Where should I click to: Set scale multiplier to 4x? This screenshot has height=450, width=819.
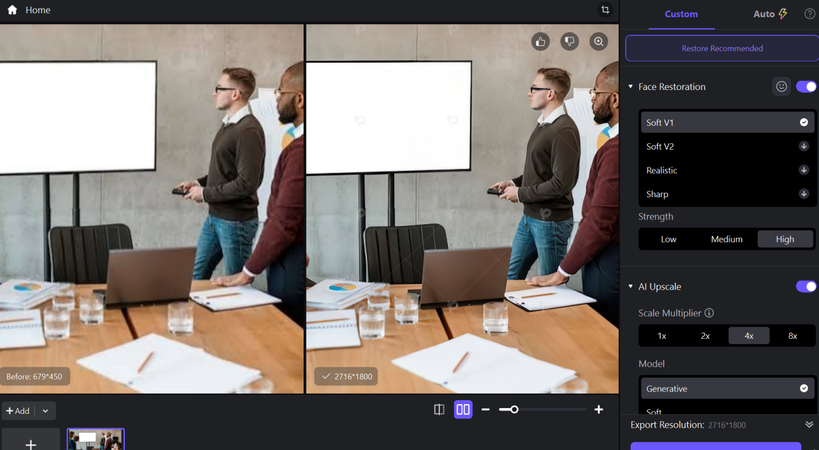click(749, 336)
